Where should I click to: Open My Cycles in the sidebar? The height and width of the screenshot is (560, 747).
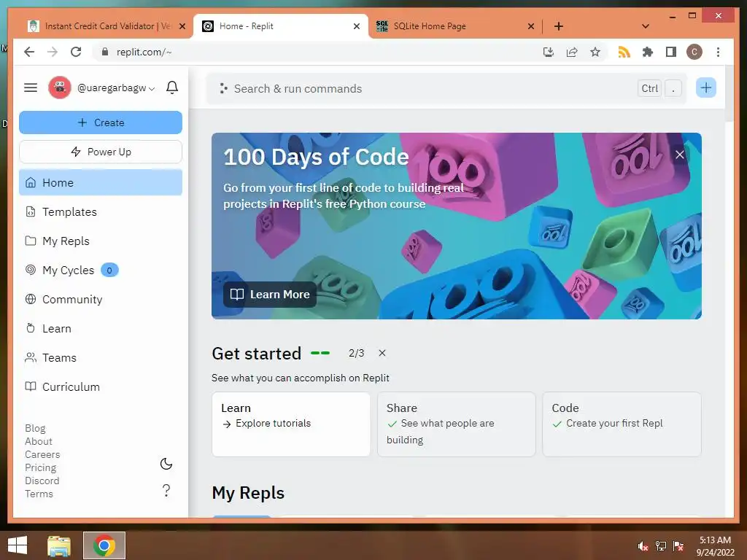(101, 270)
